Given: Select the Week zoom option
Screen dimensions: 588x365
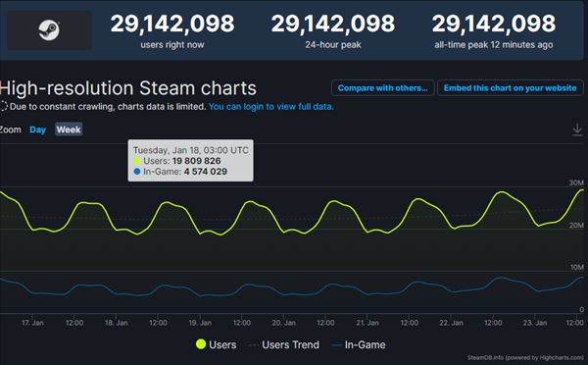Looking at the screenshot, I should (69, 130).
